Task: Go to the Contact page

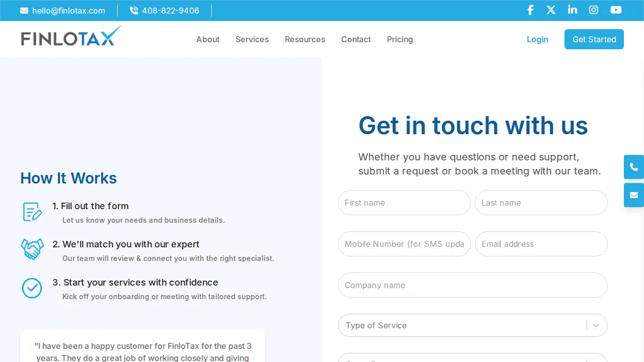Action: coord(356,39)
